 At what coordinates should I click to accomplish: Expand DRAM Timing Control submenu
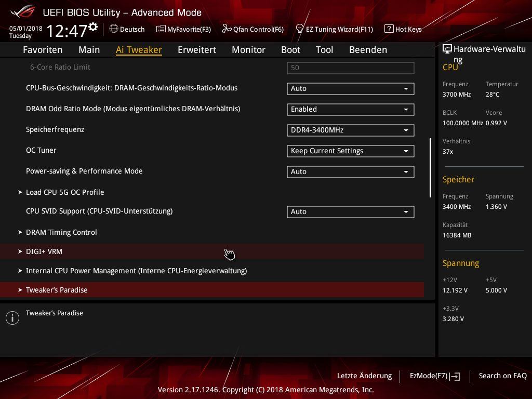(61, 232)
